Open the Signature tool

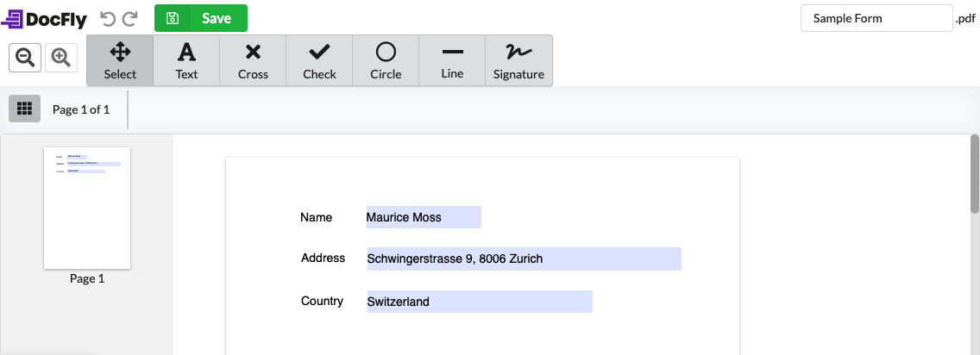[x=518, y=60]
